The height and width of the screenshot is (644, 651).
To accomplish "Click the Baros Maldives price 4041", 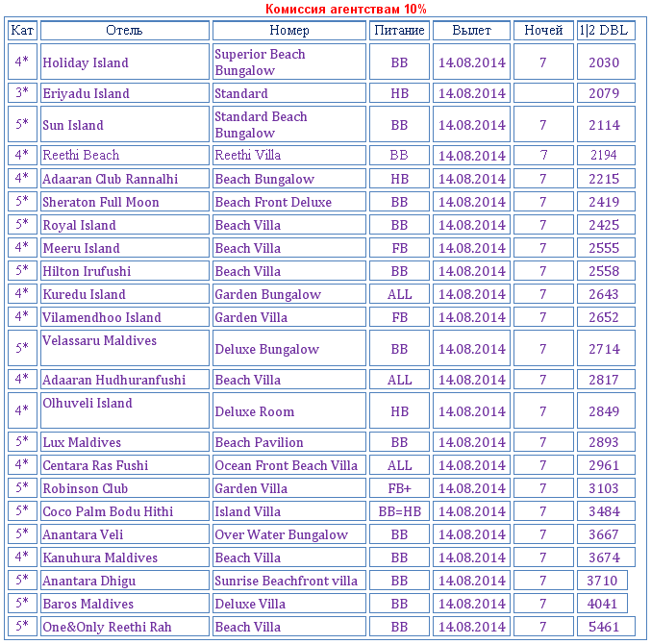I will (602, 604).
